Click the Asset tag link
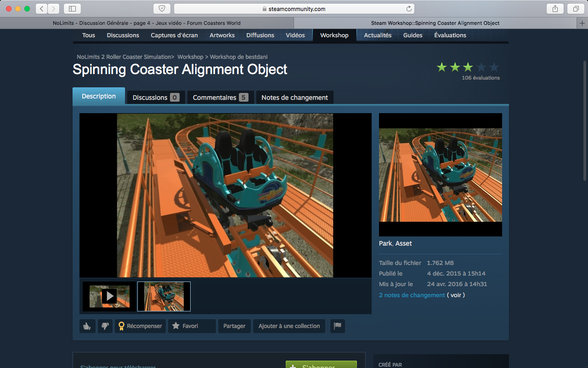Viewport: 588px width, 368px height. pyautogui.click(x=404, y=243)
